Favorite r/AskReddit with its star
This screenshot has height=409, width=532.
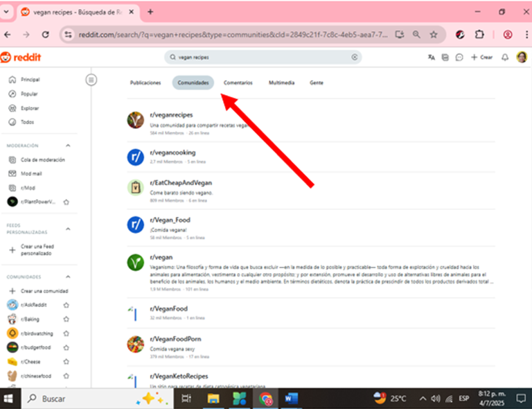(66, 305)
